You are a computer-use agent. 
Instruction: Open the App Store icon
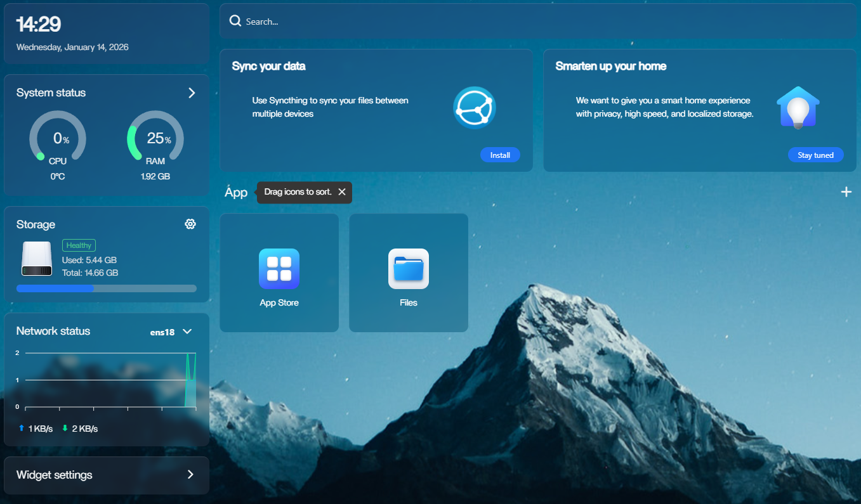tap(279, 269)
